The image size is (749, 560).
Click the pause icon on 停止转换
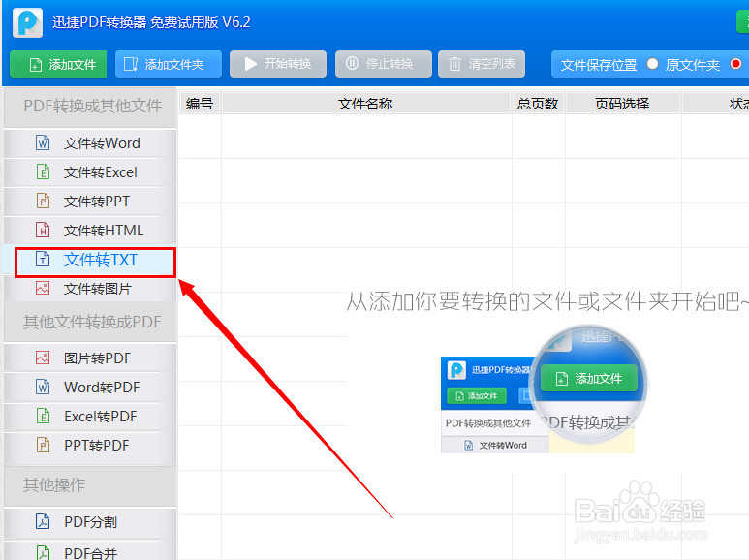[x=352, y=63]
